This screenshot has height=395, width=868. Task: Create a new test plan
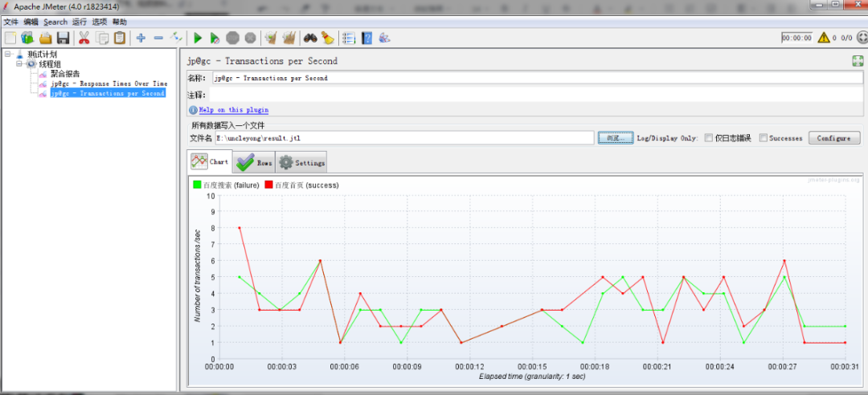[10, 38]
